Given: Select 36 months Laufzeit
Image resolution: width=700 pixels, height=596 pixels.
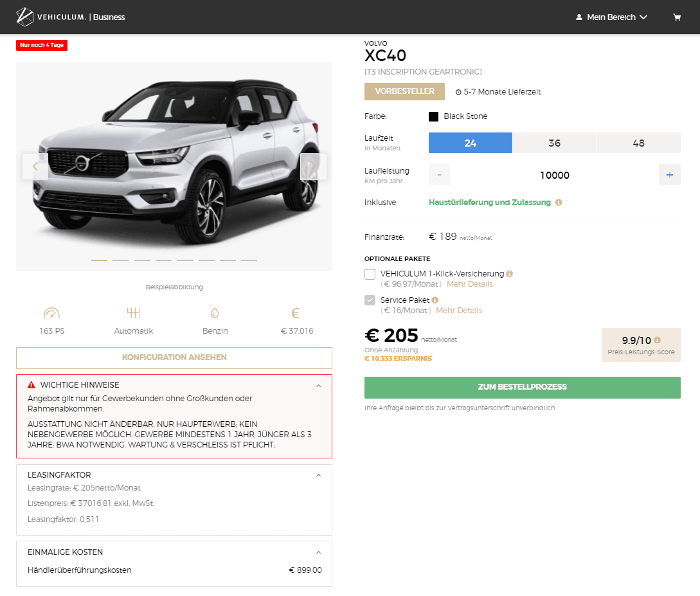Looking at the screenshot, I should tap(555, 143).
